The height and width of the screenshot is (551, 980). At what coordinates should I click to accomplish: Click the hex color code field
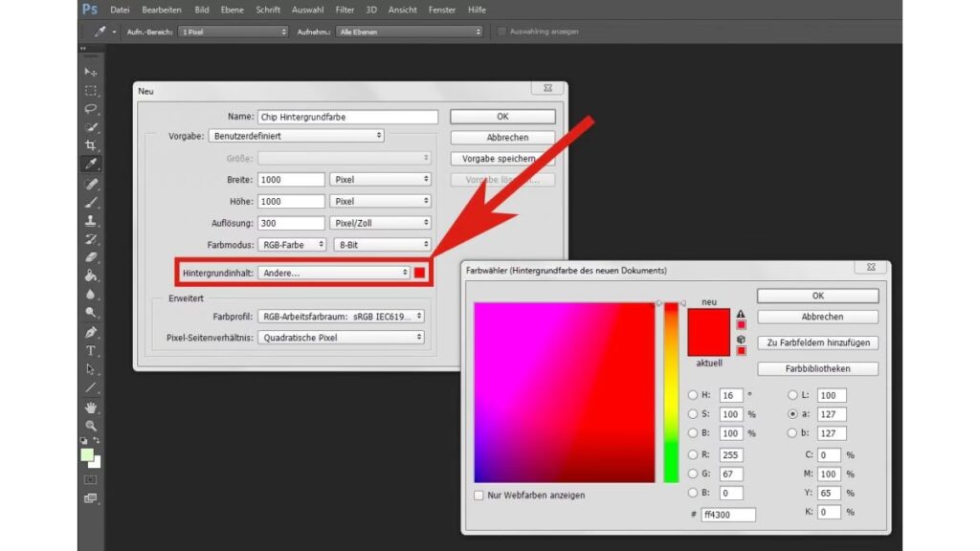(728, 515)
